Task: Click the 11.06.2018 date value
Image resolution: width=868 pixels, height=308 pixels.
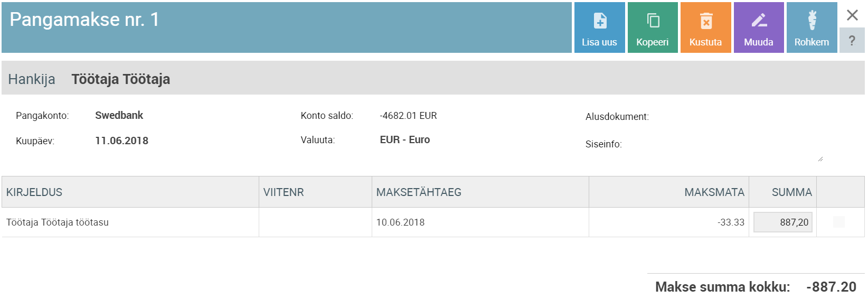Action: (x=121, y=141)
